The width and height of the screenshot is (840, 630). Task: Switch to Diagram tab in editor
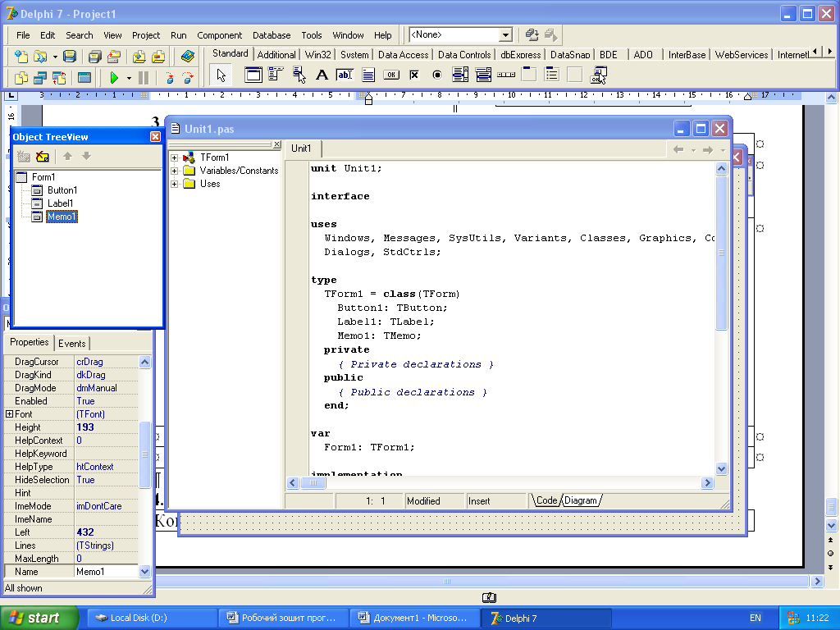click(581, 500)
